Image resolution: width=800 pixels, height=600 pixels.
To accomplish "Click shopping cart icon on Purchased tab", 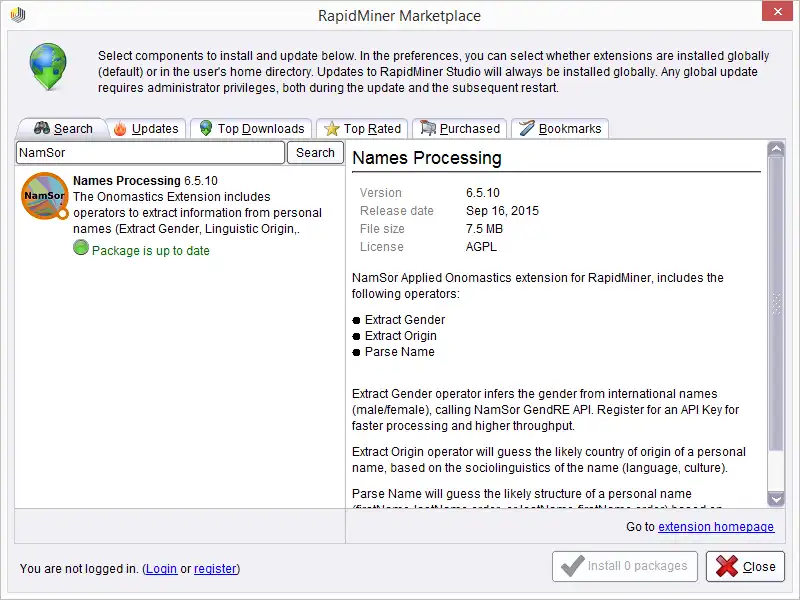I will point(428,129).
